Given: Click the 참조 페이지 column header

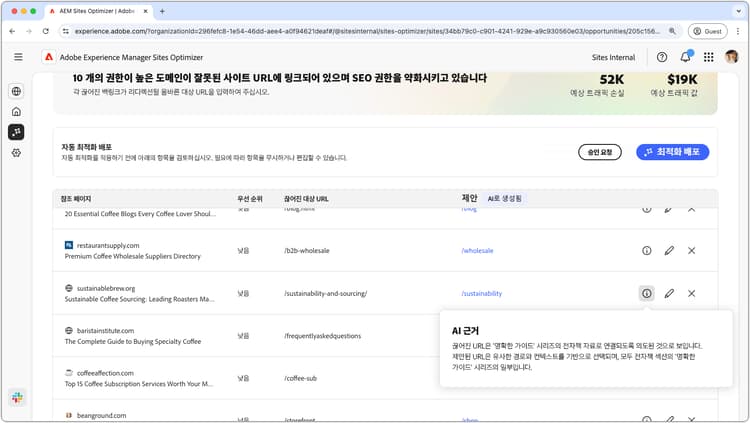Looking at the screenshot, I should click(76, 199).
